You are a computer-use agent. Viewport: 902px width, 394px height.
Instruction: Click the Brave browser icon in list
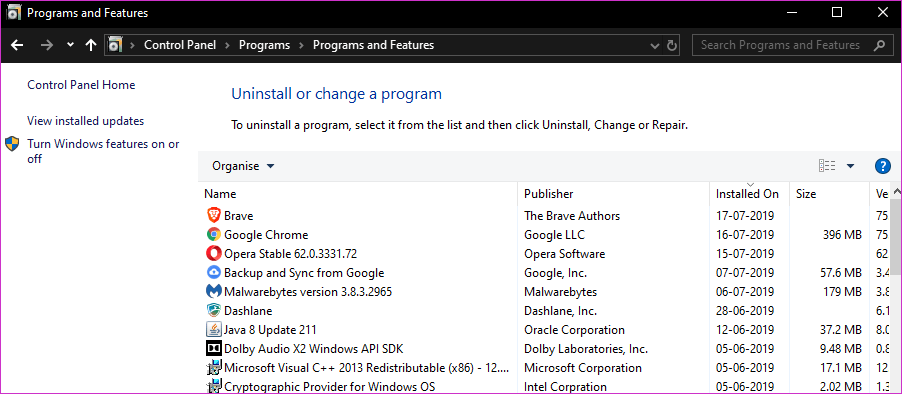pos(213,216)
